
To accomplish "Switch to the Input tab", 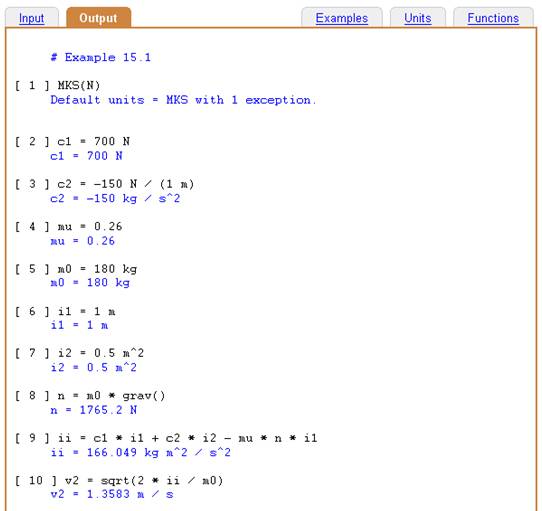I will pos(31,18).
